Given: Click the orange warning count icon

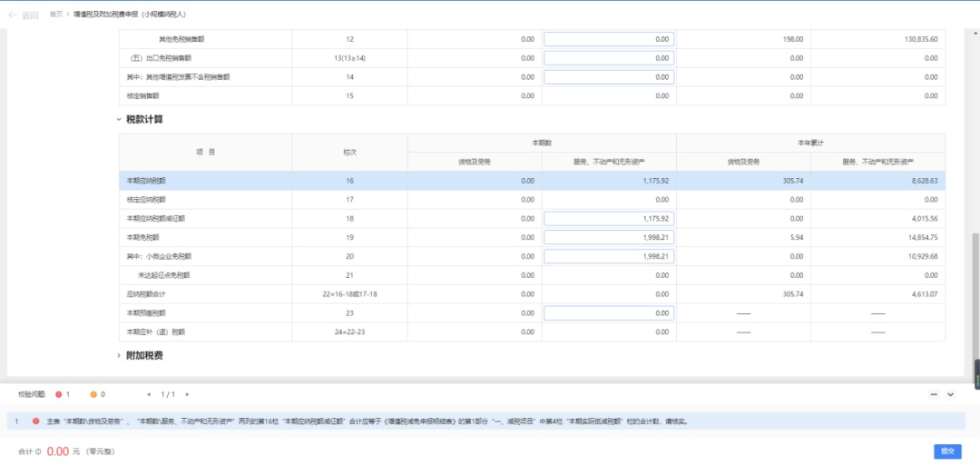Looking at the screenshot, I should coord(93,395).
